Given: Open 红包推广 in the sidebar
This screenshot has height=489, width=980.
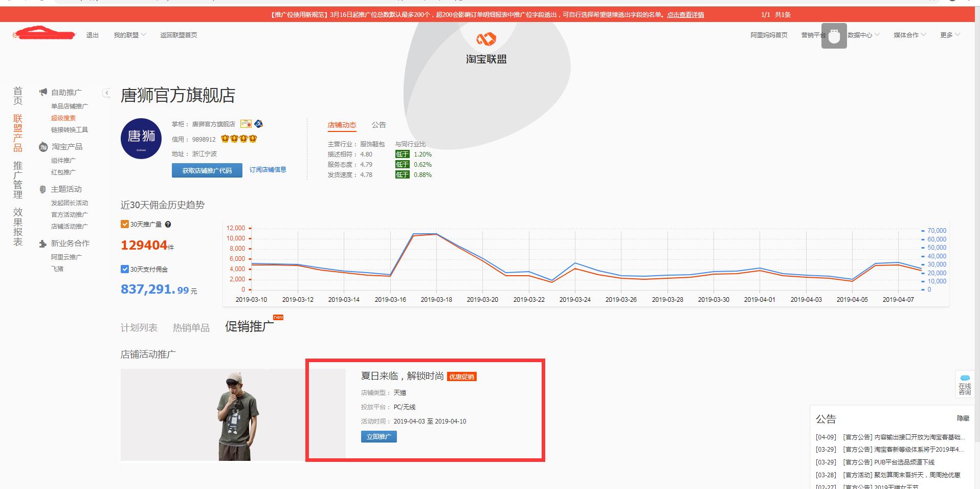Looking at the screenshot, I should (x=63, y=172).
